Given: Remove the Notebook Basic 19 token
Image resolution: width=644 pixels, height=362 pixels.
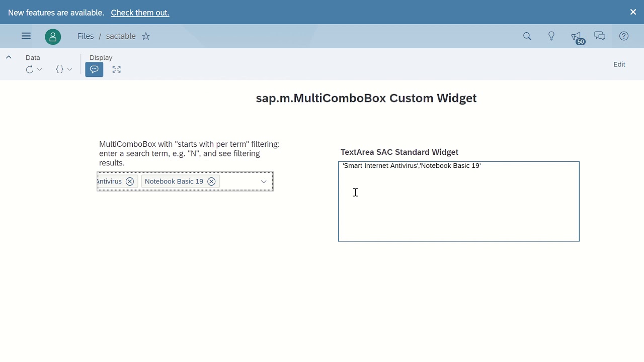Looking at the screenshot, I should (x=211, y=182).
